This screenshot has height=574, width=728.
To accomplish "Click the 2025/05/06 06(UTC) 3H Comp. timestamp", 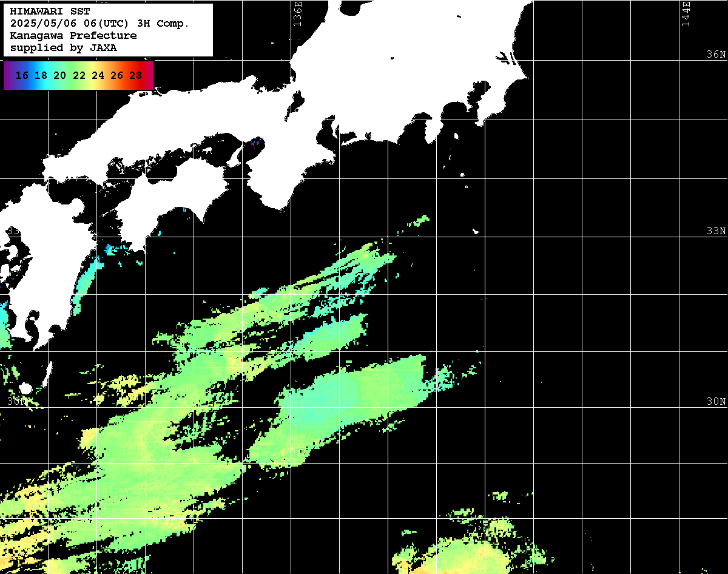I will pyautogui.click(x=99, y=24).
